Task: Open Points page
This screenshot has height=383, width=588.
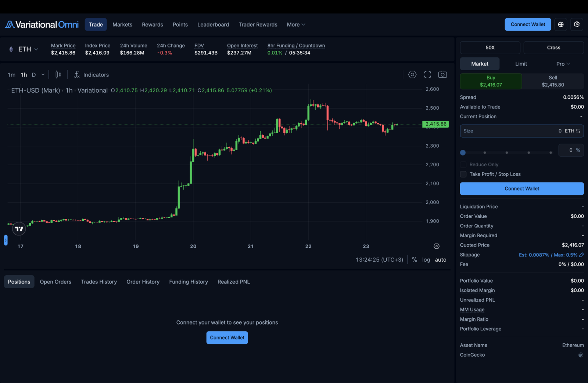Action: (180, 25)
